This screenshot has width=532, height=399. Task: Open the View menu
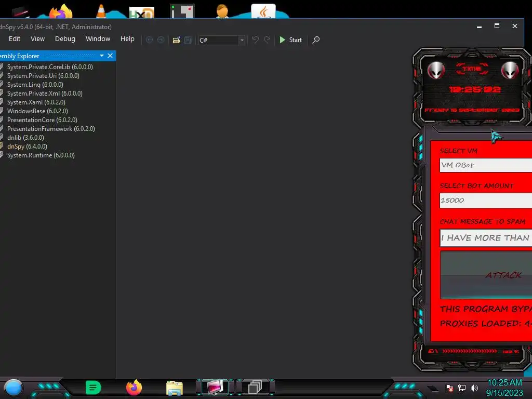coord(37,38)
